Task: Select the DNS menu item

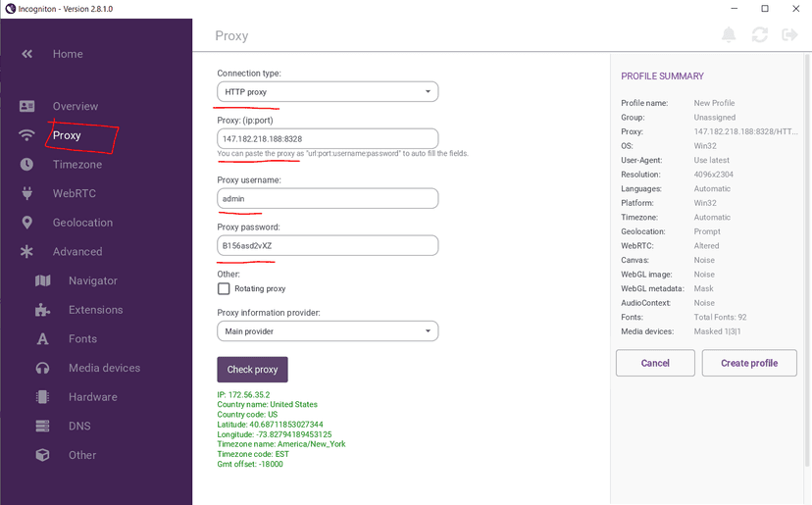Action: coord(78,427)
